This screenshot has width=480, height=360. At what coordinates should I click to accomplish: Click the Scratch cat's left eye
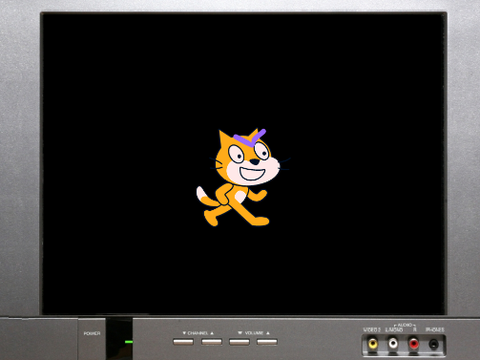coord(236,154)
